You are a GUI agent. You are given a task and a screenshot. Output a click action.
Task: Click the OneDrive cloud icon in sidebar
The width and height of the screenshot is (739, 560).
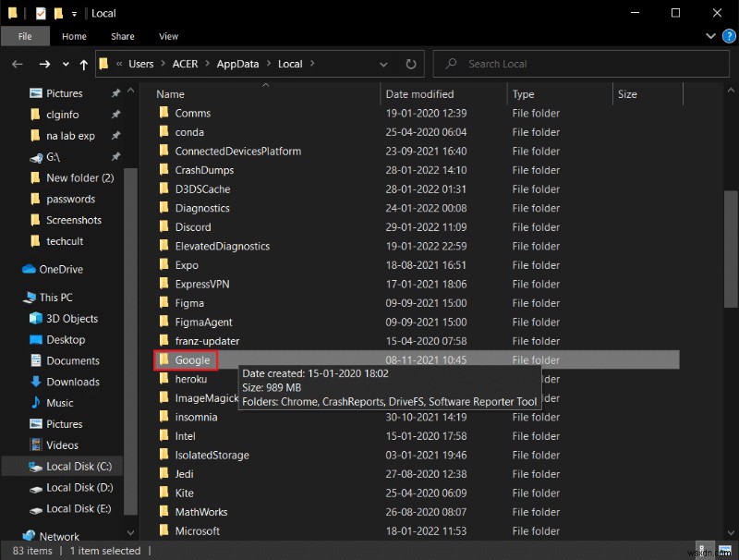coord(30,269)
